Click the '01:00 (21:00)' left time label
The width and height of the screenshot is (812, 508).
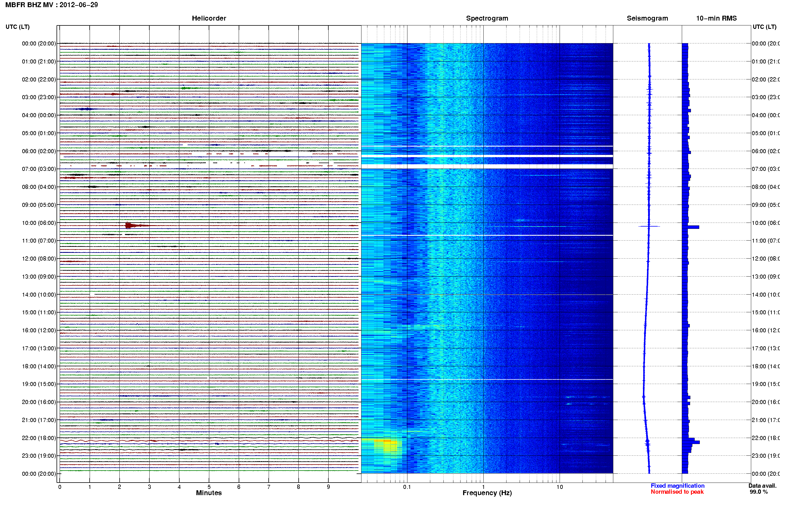point(39,61)
